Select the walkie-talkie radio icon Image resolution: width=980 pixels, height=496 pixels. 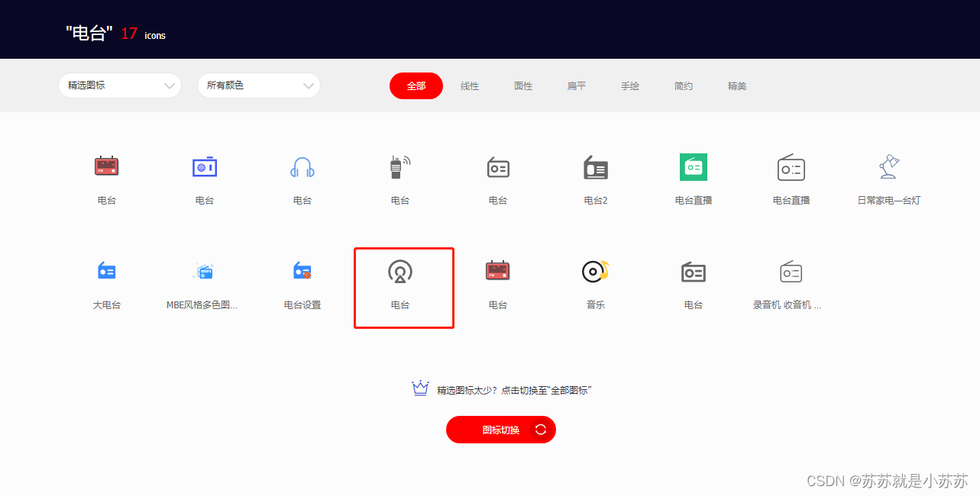(x=400, y=167)
